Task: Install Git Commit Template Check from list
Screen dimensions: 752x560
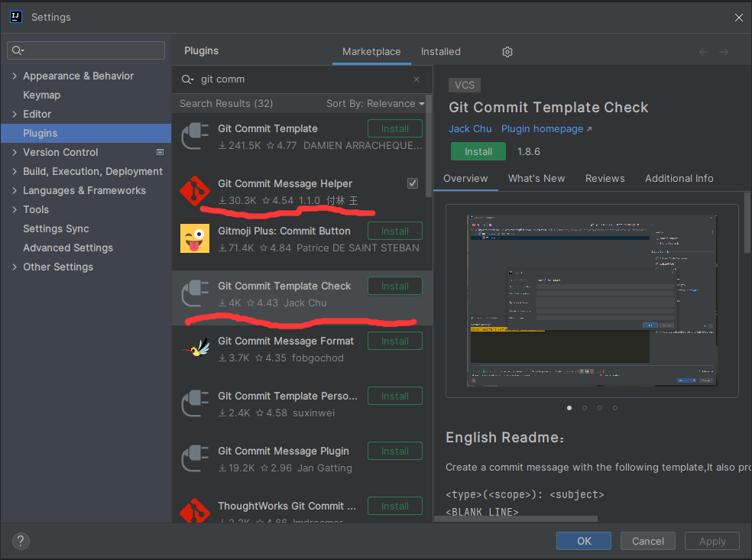Action: [395, 286]
